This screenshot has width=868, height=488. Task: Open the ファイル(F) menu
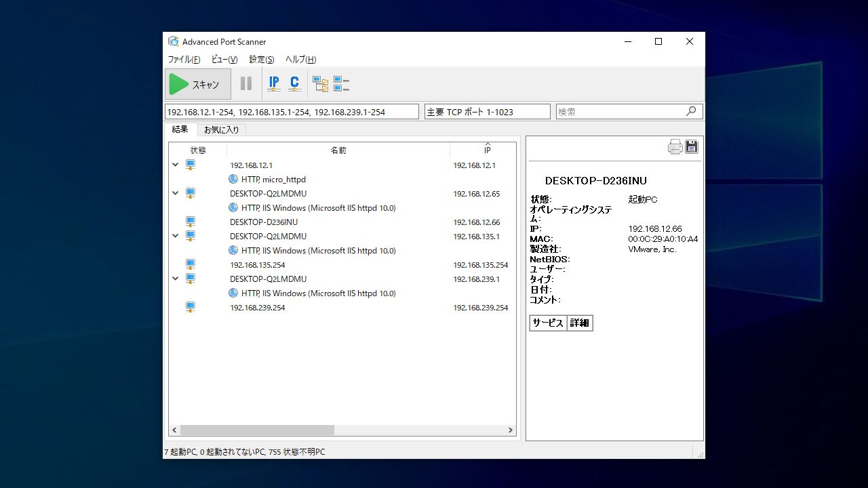[x=184, y=60]
